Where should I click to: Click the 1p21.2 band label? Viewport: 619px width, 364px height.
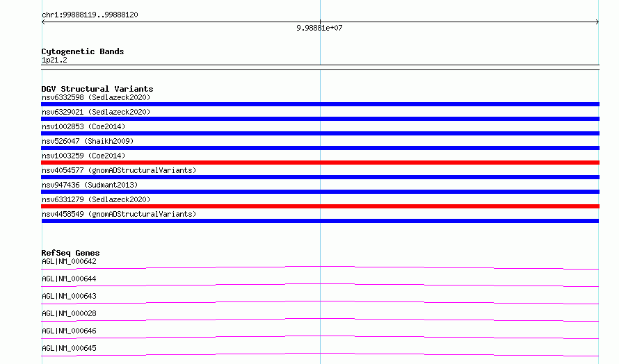(54, 60)
